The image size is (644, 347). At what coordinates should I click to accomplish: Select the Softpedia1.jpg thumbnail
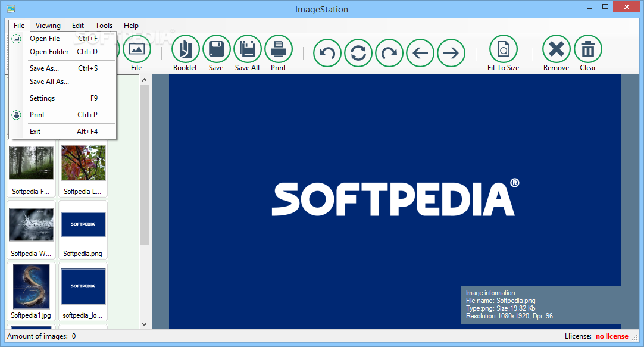click(31, 292)
